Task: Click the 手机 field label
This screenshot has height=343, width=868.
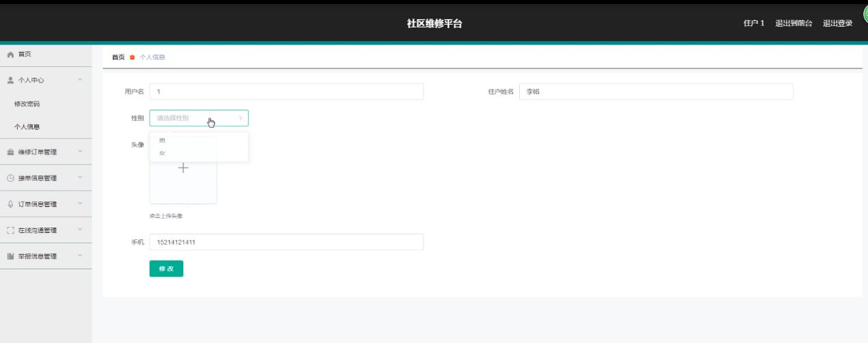Action: [137, 242]
